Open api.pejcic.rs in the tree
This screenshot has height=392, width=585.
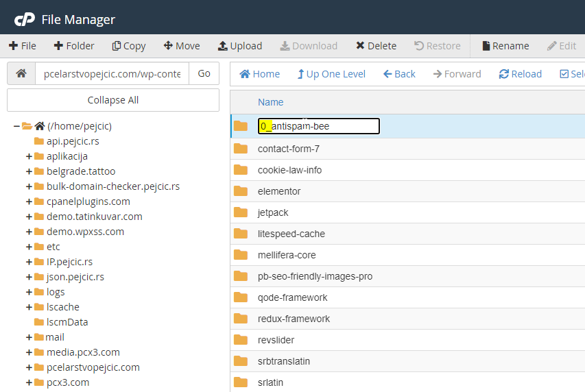[x=73, y=141]
